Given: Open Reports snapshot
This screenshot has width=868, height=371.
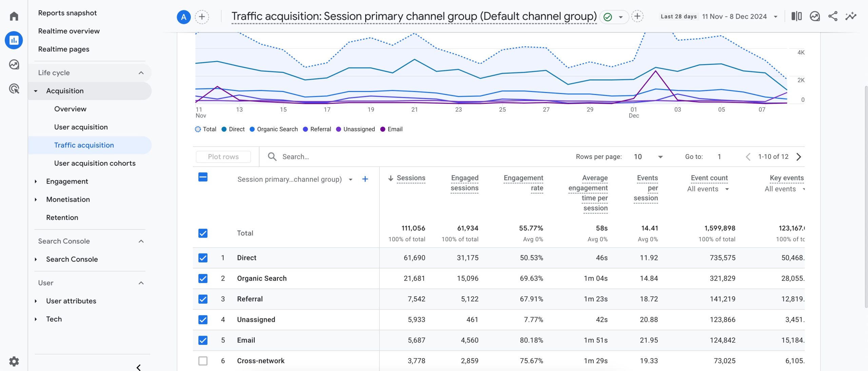Looking at the screenshot, I should coord(67,13).
